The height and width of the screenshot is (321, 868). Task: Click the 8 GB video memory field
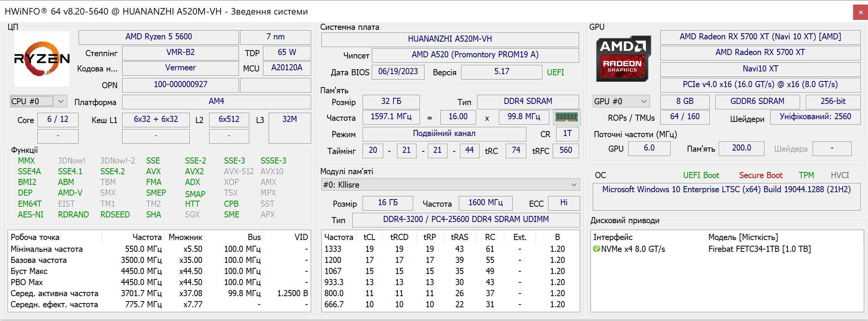click(685, 102)
